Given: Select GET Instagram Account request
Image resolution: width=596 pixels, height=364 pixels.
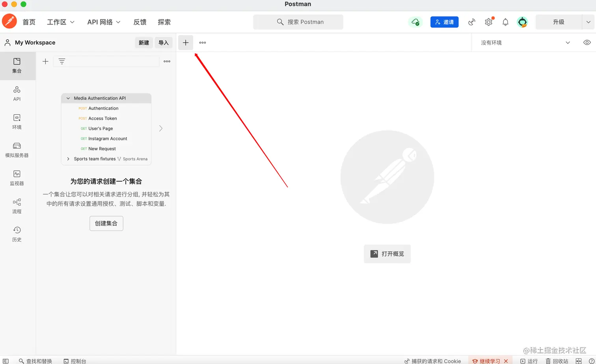Looking at the screenshot, I should pos(104,139).
